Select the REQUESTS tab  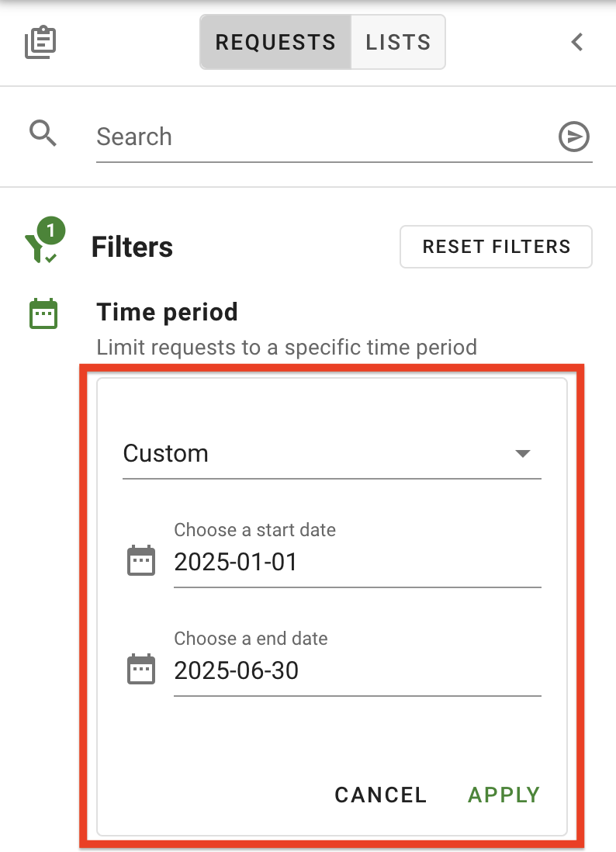tap(275, 42)
